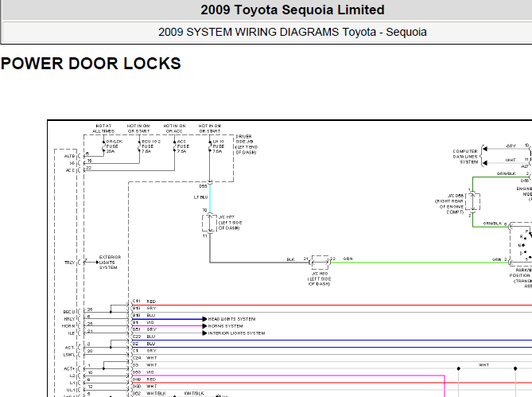This screenshot has width=532, height=397.
Task: Click the 'C11 RED' connector label
Action: [x=144, y=302]
